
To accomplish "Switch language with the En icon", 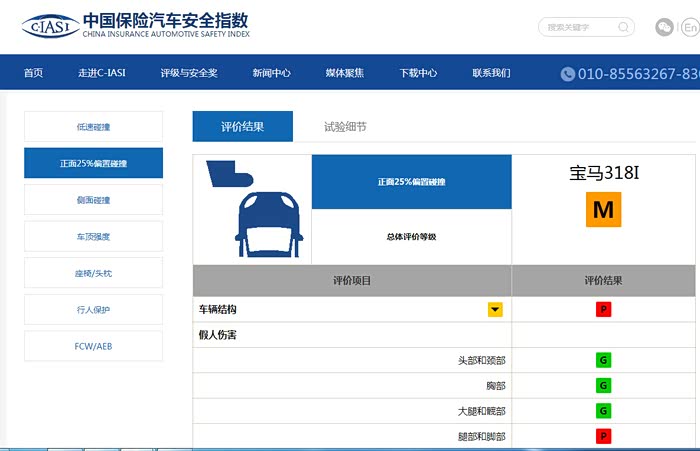I will point(690,27).
